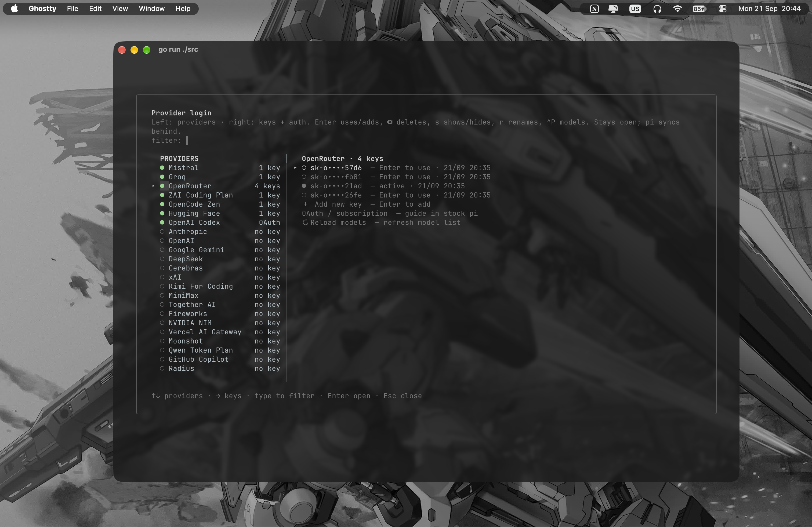Screen dimensions: 812x527
Task: Open the Ghostty app menu
Action: pyautogui.click(x=42, y=9)
